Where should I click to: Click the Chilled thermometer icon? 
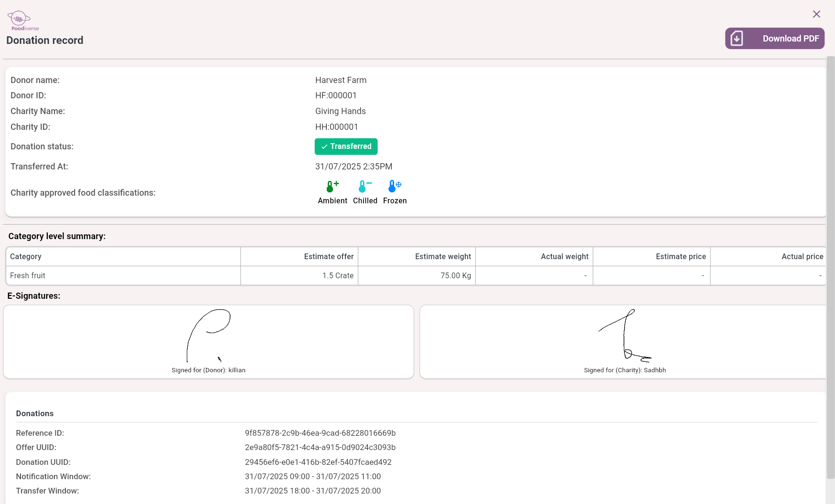(364, 186)
